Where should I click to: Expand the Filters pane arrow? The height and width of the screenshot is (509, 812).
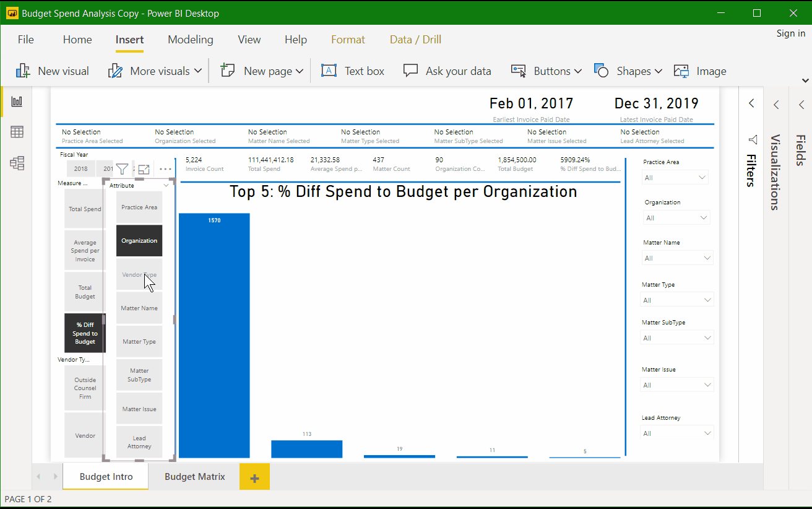(x=751, y=103)
